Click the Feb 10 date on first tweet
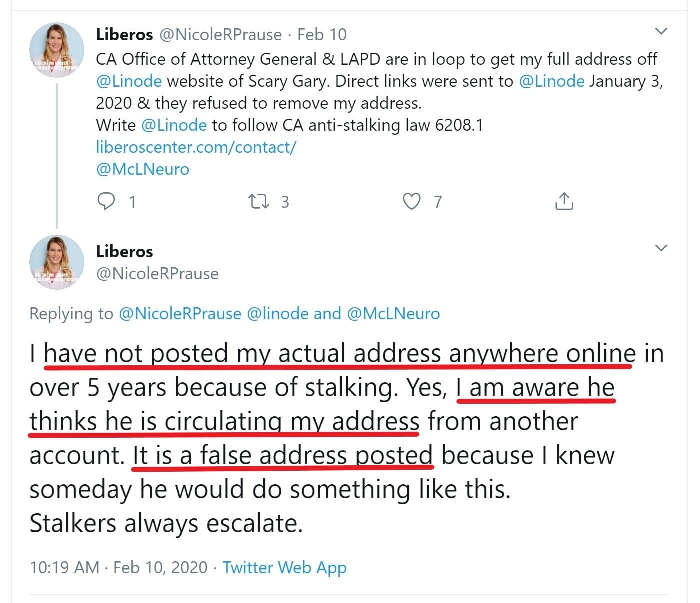700x603 pixels. [322, 34]
